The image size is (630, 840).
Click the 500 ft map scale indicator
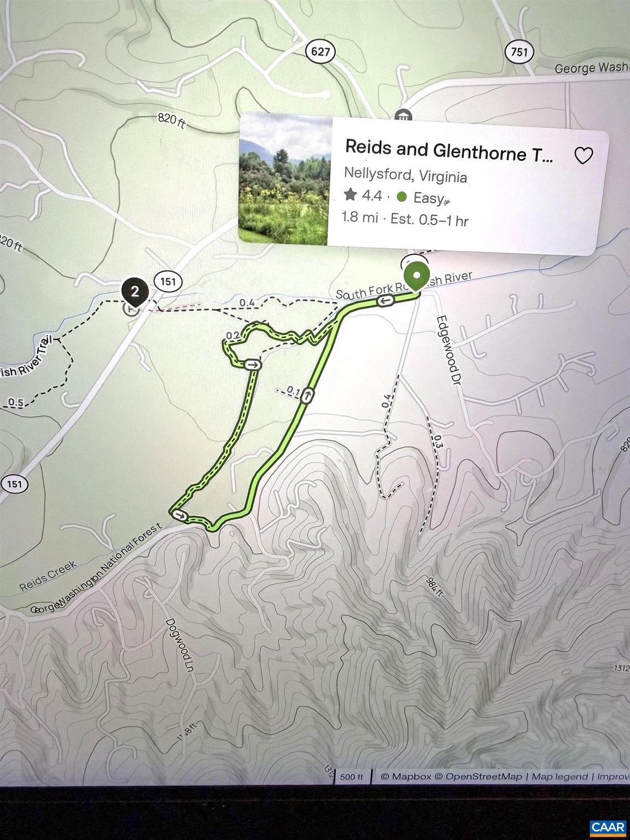coord(352,777)
